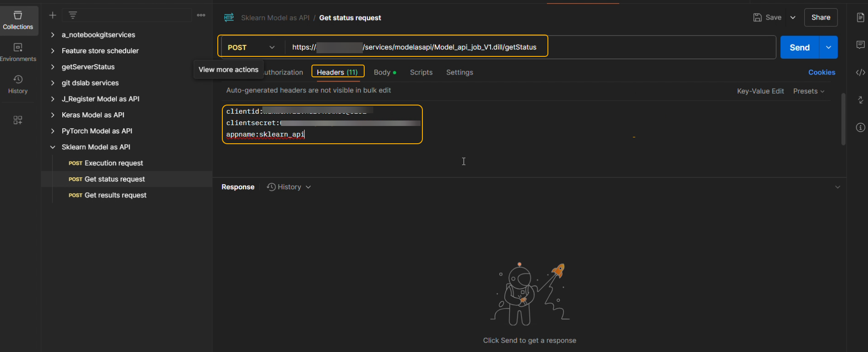This screenshot has height=352, width=868.
Task: Open the POST method dropdown
Action: (x=251, y=47)
